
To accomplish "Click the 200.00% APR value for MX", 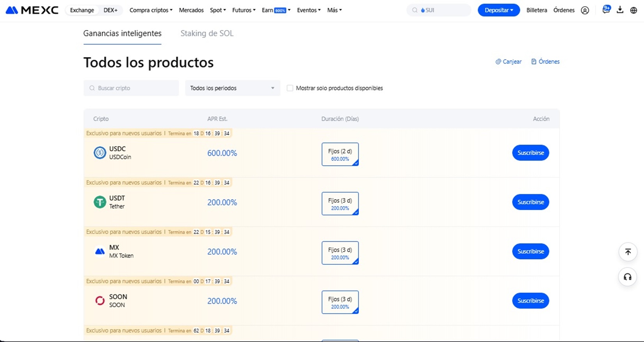I will coord(222,252).
